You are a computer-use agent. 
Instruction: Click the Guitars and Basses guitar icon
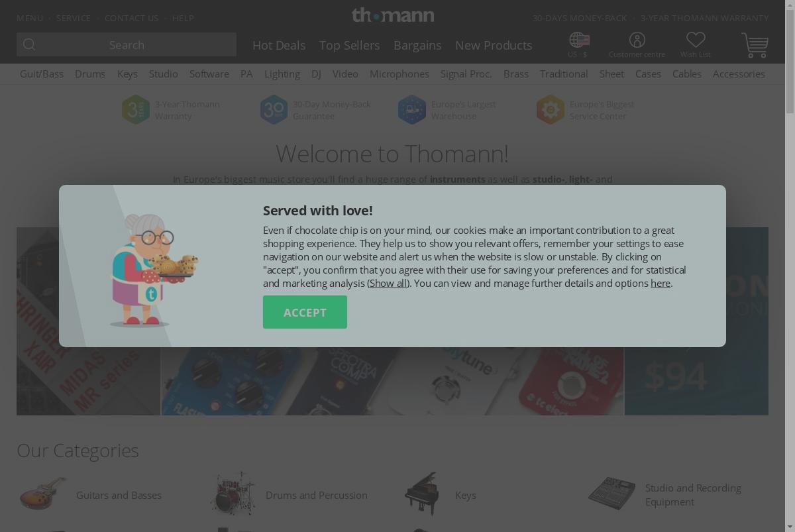pos(43,494)
